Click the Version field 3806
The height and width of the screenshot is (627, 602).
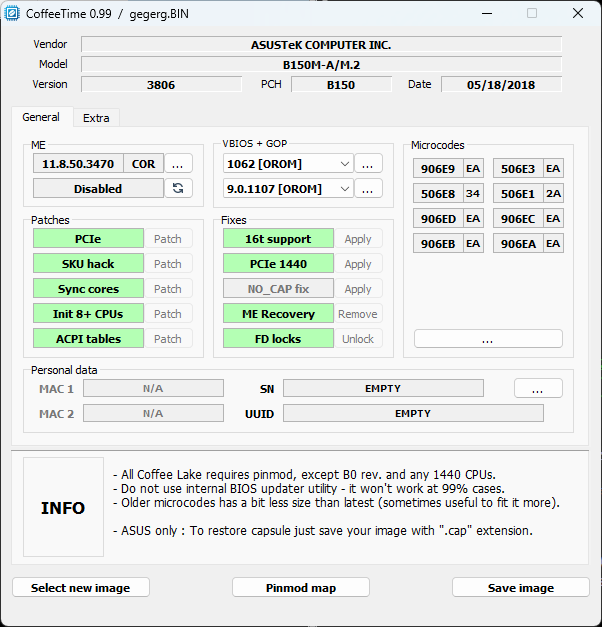tap(161, 84)
